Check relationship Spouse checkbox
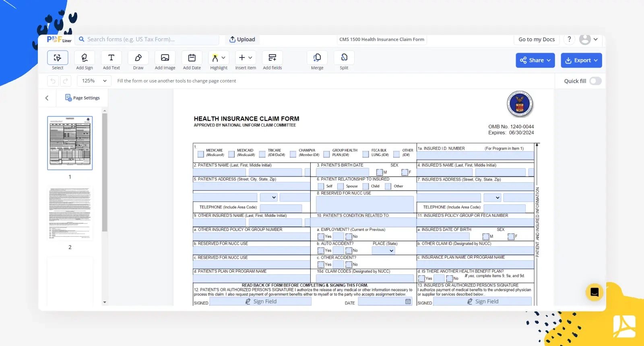This screenshot has height=346, width=644. [x=341, y=186]
